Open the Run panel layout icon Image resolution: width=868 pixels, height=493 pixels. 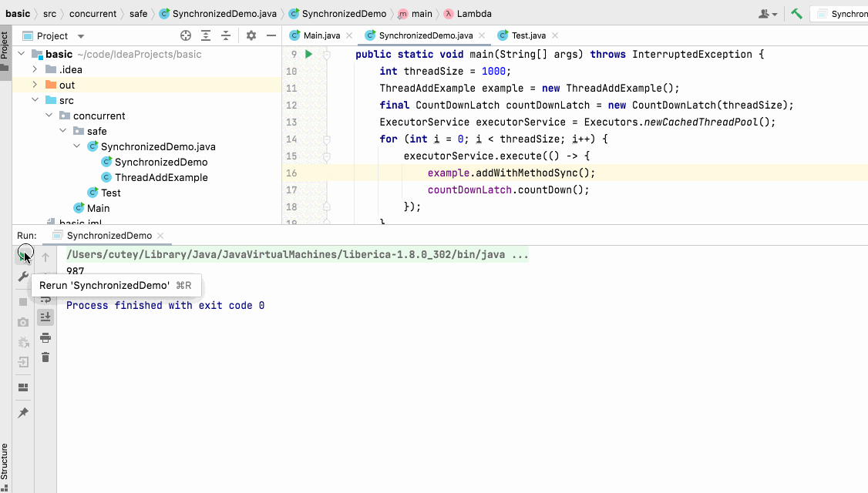[22, 387]
